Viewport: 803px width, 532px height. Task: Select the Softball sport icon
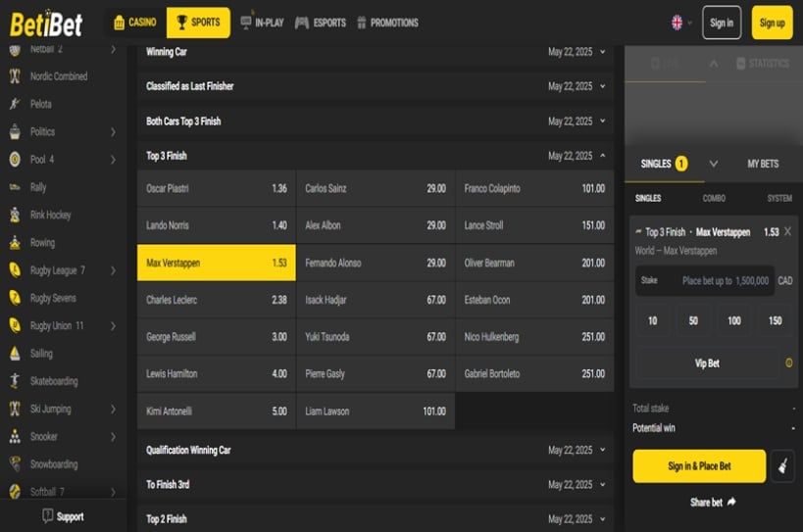(15, 492)
